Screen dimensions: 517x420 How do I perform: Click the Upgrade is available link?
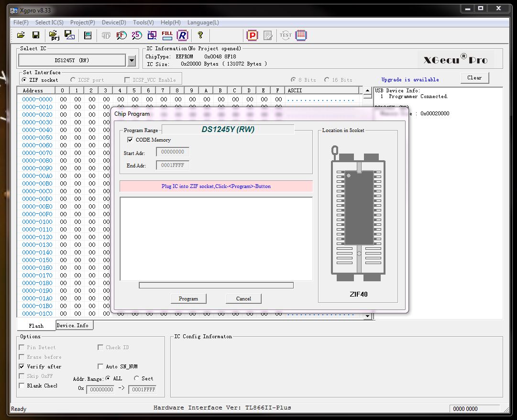click(410, 79)
